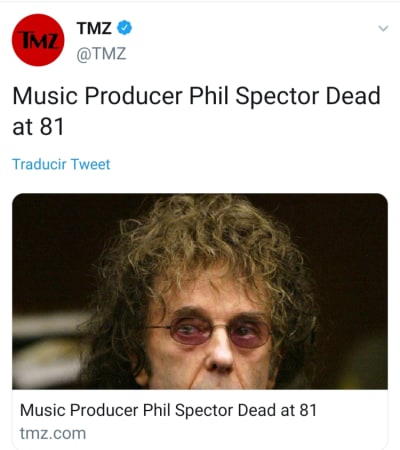Click the Traducir Tweet link
Viewport: 400px width, 450px height.
point(61,164)
